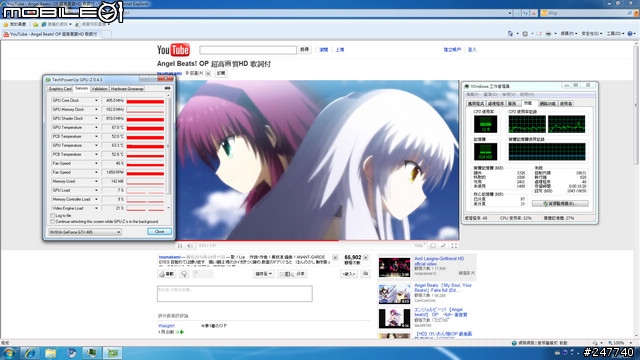Click the GPU-Z camera screenshot icon
640x360 pixels.
(167, 88)
